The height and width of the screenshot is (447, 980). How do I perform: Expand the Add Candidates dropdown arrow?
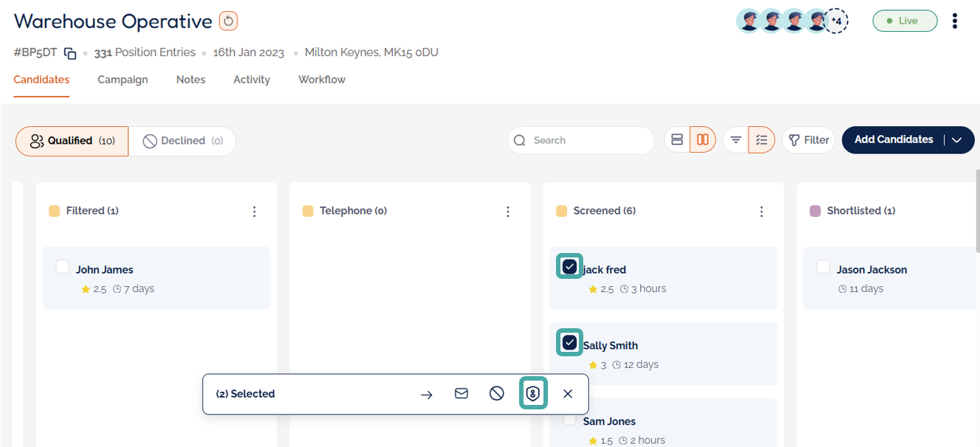click(x=957, y=140)
